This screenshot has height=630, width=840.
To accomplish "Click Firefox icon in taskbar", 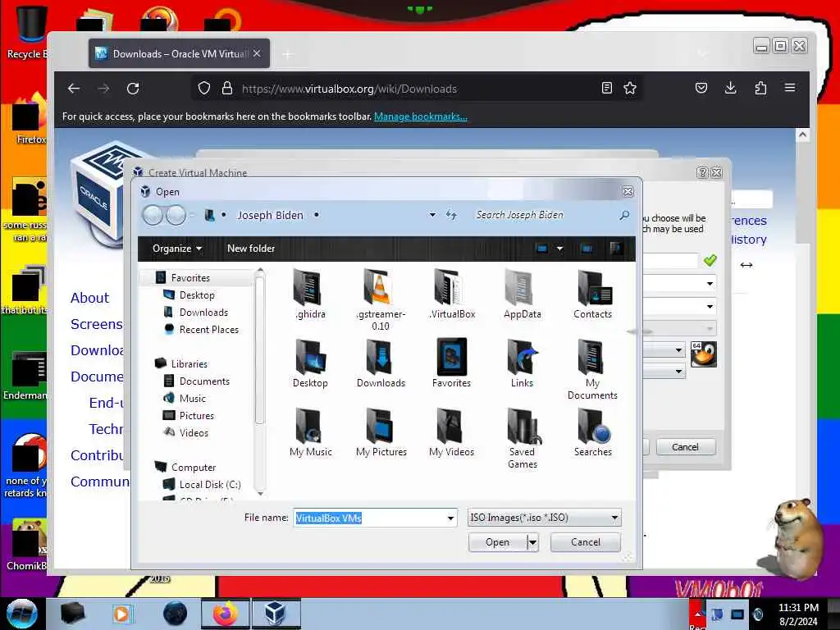I will point(225,614).
